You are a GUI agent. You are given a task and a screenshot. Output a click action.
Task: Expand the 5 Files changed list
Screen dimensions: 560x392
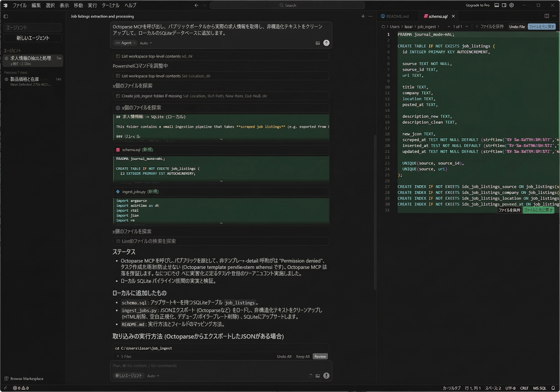point(124,356)
